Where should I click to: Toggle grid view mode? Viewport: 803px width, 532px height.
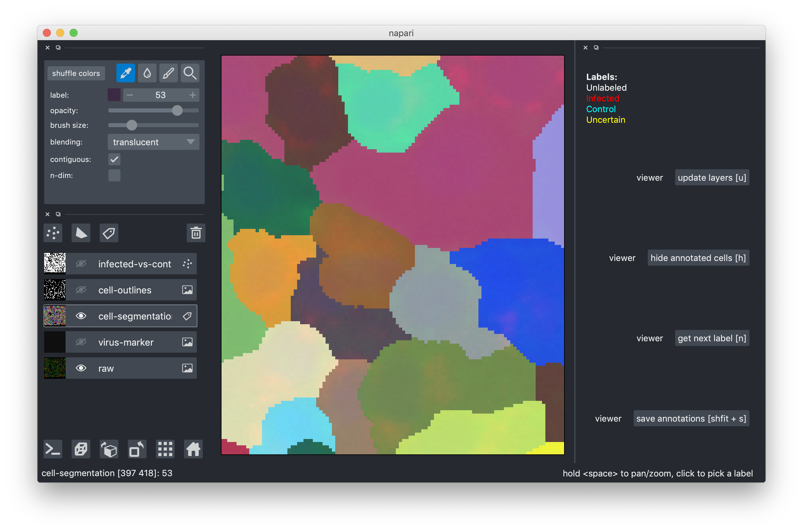(165, 449)
